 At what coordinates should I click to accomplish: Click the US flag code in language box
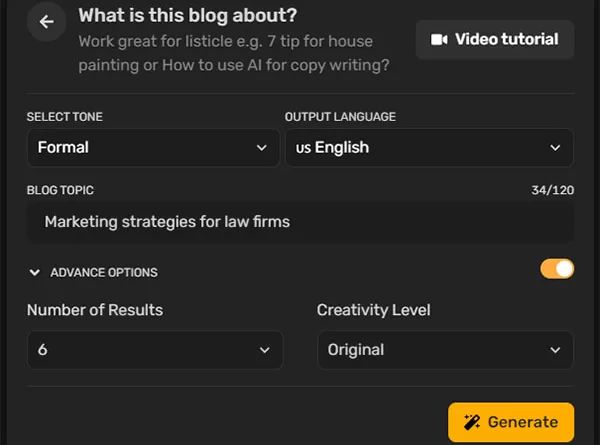[303, 148]
